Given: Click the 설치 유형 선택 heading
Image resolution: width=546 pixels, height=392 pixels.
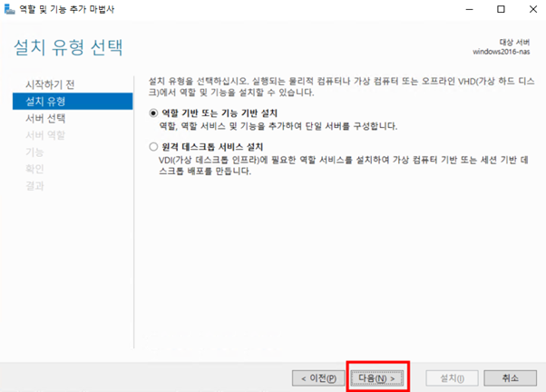Looking at the screenshot, I should (x=68, y=47).
